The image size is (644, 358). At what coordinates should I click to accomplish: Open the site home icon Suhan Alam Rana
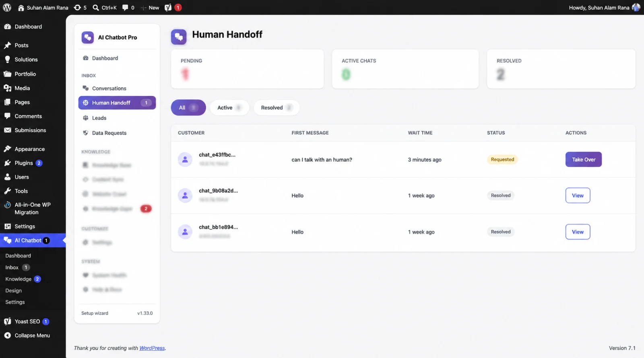pyautogui.click(x=21, y=8)
